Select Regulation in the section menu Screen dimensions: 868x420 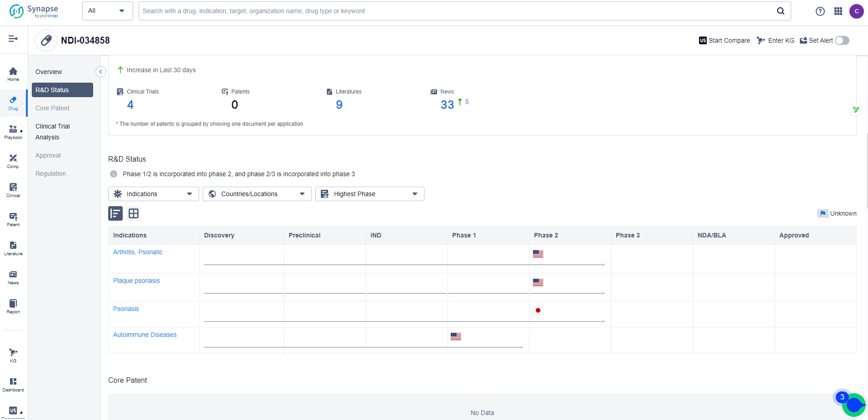[50, 173]
